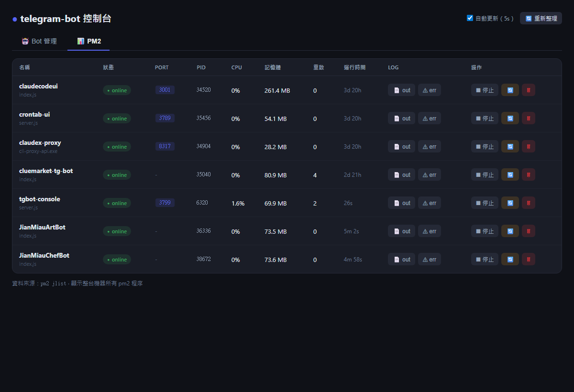Stop the tgbot-console process
Screen dimensions: 574x392
pos(485,203)
